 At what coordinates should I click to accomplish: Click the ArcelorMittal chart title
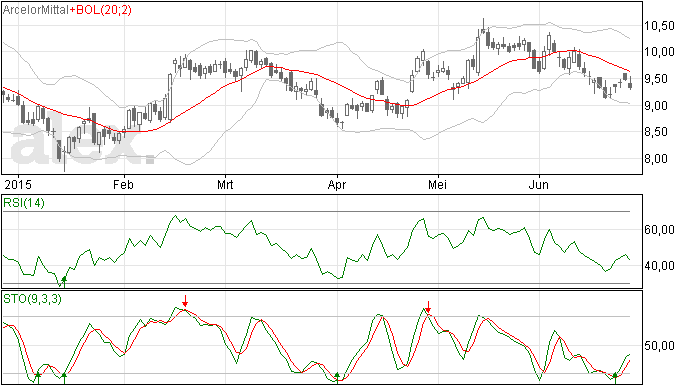pyautogui.click(x=36, y=10)
